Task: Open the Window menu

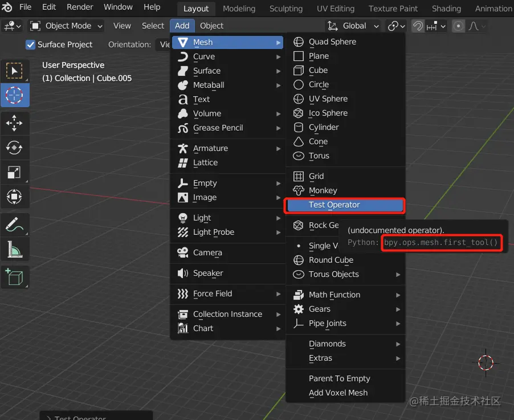Action: 118,7
